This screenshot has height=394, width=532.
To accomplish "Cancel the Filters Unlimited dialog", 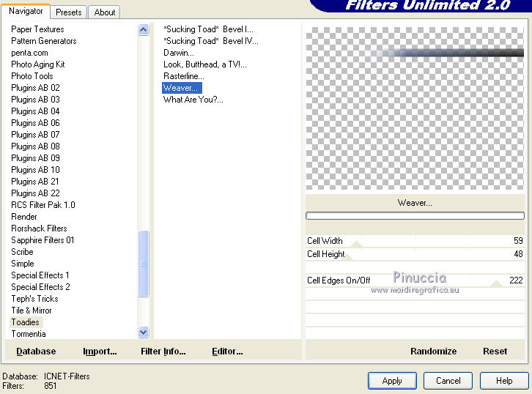I will 448,381.
